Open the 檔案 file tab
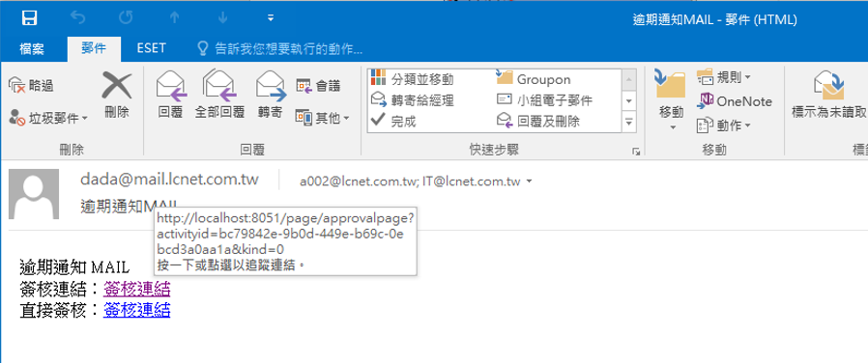Image resolution: width=868 pixels, height=363 pixels. [x=32, y=48]
